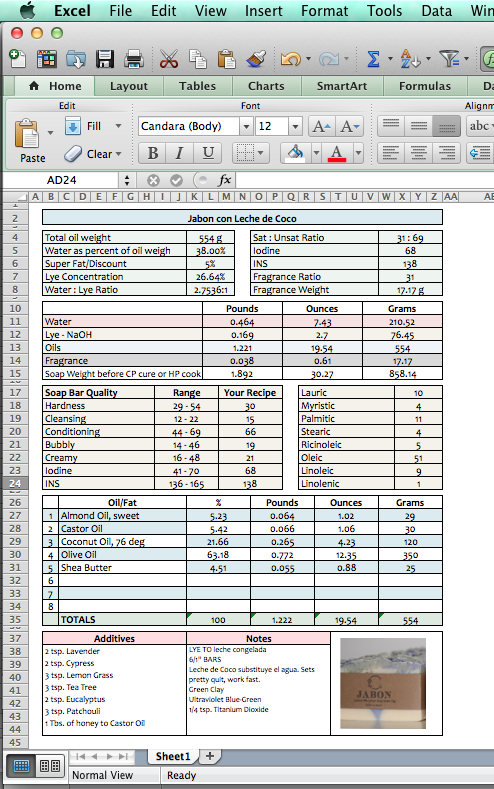Screen dimensions: 494x789
Task: Click the red font color button
Action: (337, 153)
